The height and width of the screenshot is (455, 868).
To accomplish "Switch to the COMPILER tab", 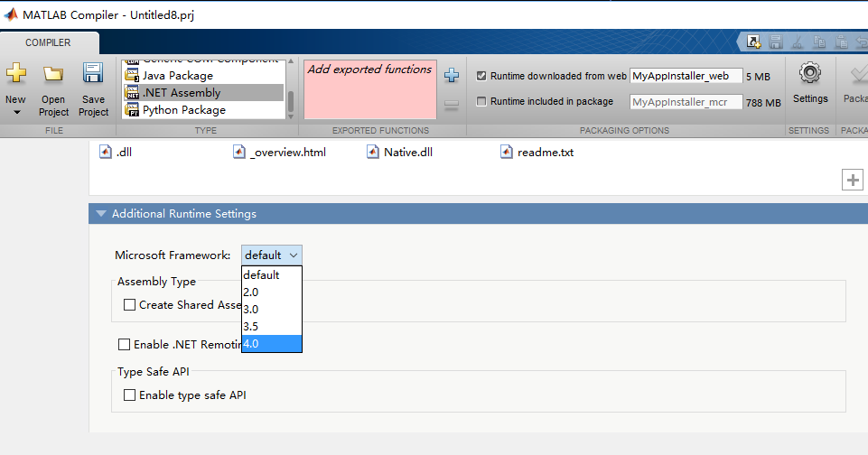I will tap(48, 42).
